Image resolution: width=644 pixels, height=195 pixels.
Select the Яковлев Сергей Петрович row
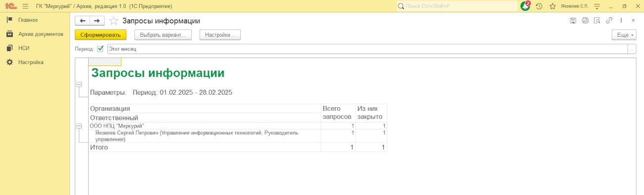coord(238,136)
